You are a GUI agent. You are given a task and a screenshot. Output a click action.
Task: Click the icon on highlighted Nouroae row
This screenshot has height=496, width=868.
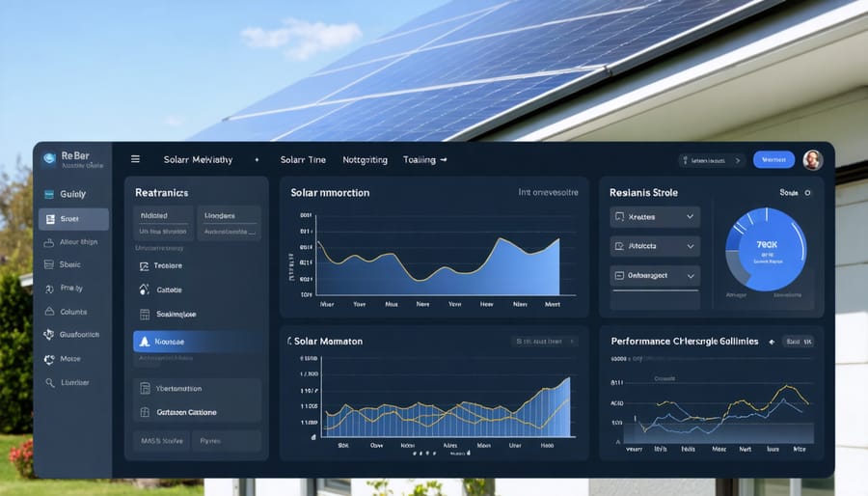pyautogui.click(x=145, y=342)
